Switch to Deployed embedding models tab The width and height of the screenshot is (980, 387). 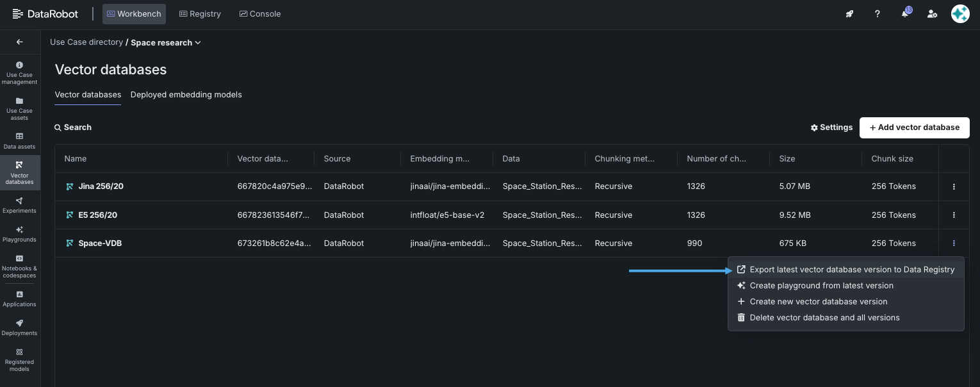pos(186,95)
